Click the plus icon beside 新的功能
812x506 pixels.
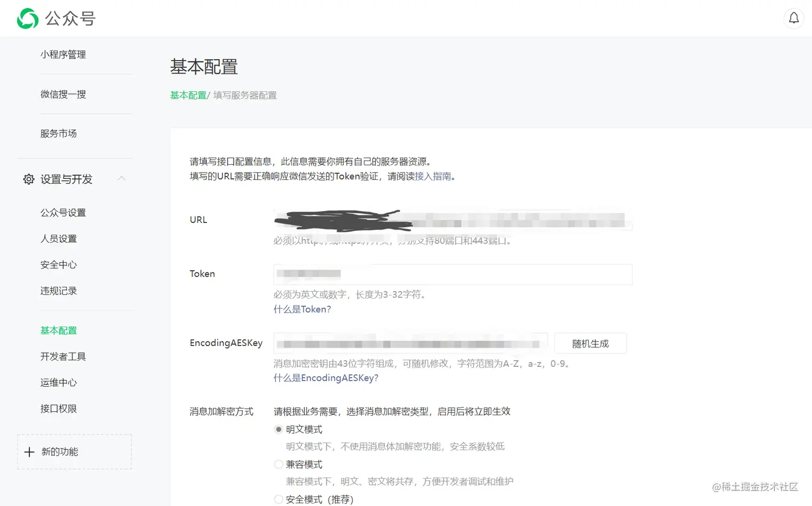tap(30, 452)
